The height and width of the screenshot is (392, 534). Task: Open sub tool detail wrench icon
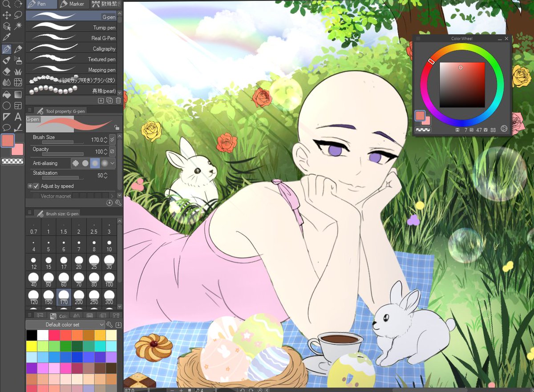118,202
